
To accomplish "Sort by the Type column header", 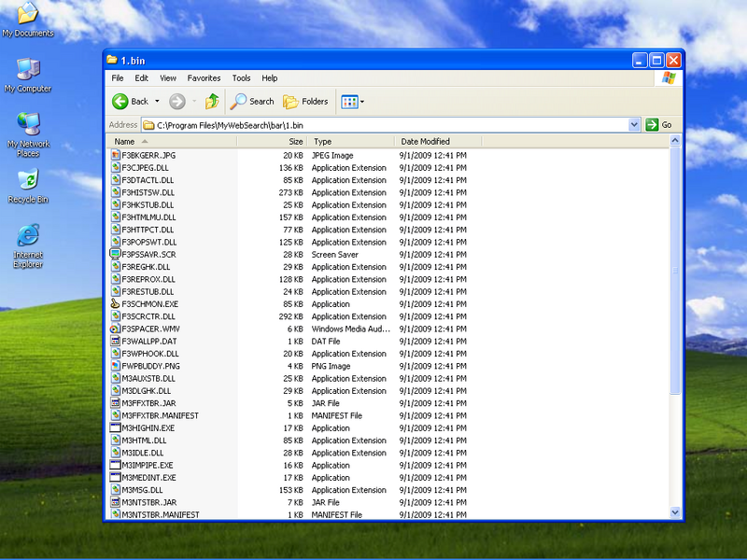I will tap(351, 142).
